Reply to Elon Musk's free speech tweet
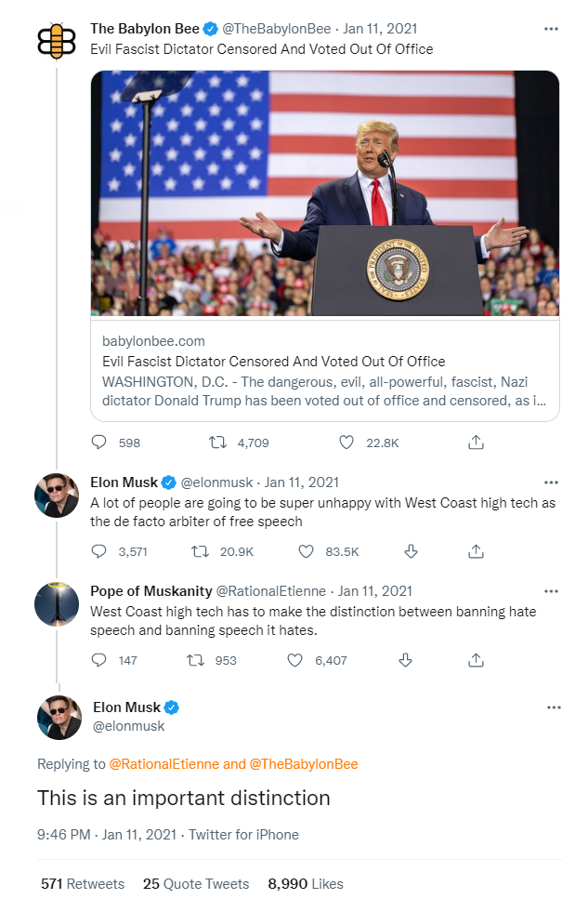Viewport: 588px width, 912px height. pyautogui.click(x=100, y=551)
